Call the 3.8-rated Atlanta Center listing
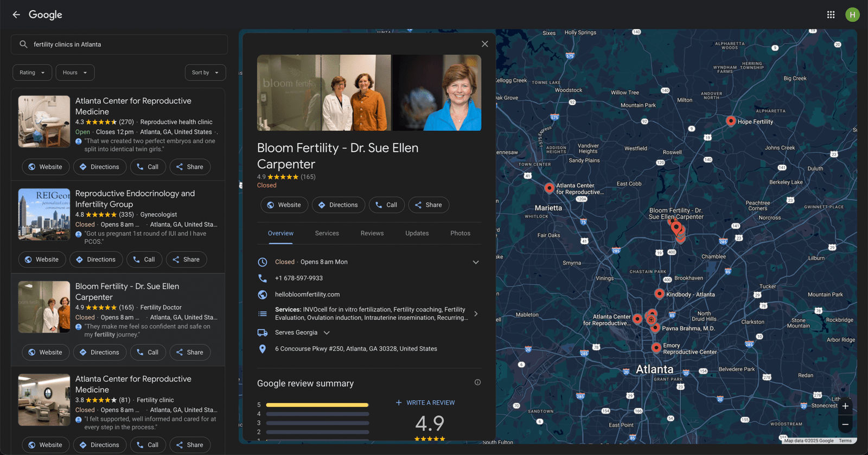The image size is (868, 455). (x=148, y=445)
